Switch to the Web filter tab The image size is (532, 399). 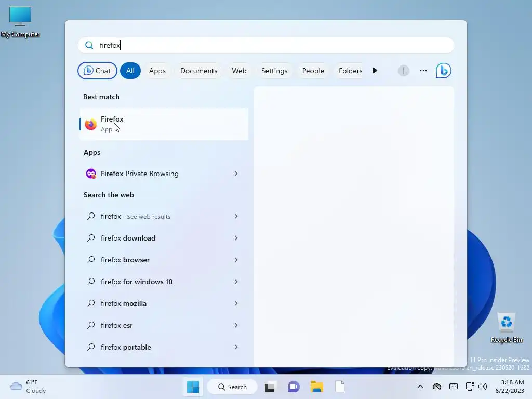pyautogui.click(x=239, y=71)
